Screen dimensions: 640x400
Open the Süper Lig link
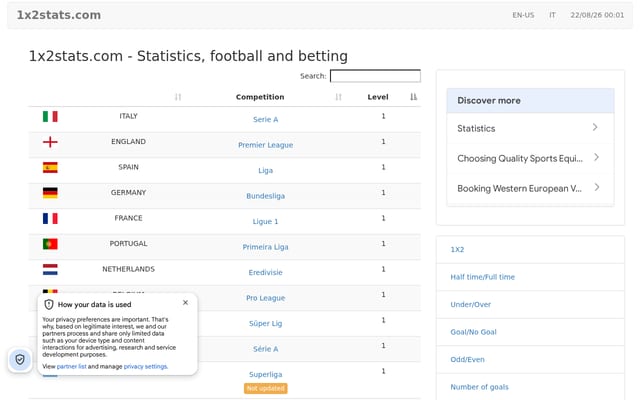tap(265, 324)
